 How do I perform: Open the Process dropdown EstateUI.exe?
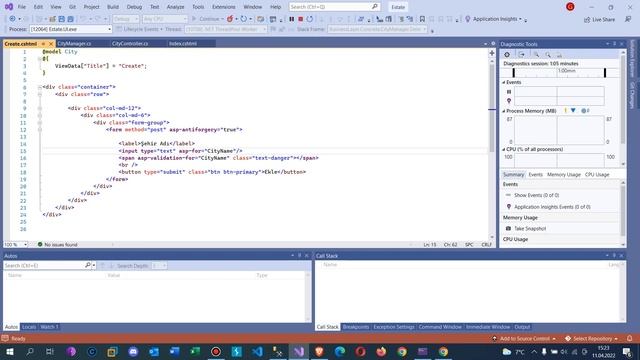click(71, 29)
